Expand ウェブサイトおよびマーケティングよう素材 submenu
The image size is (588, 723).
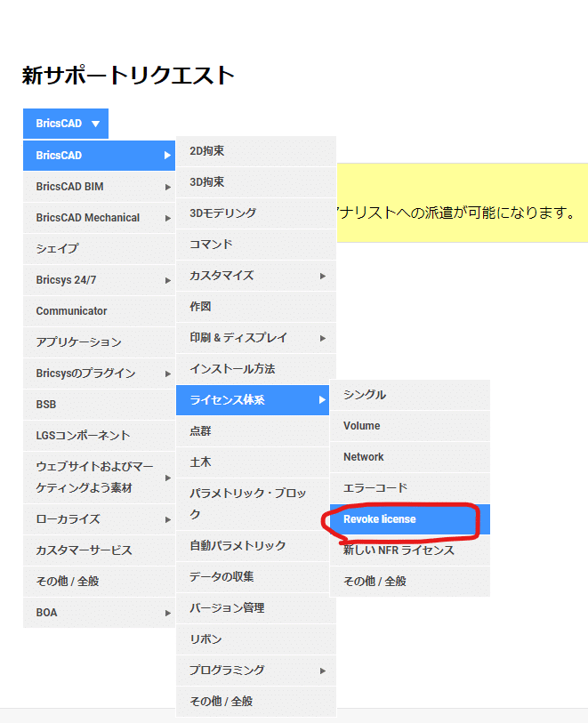click(99, 478)
